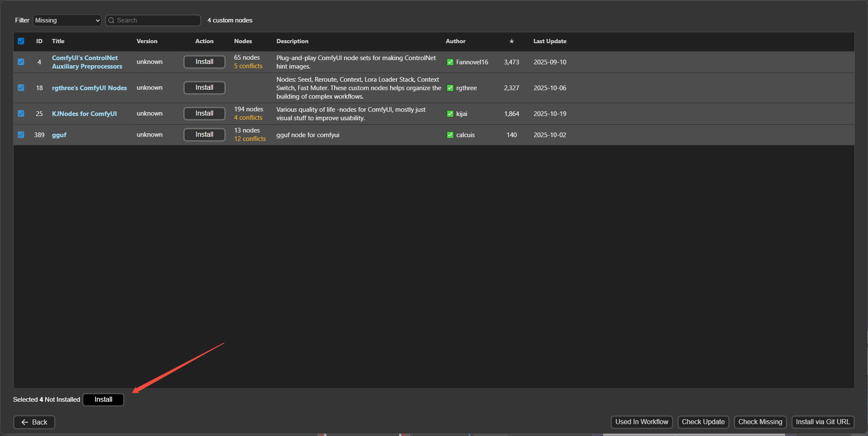
Task: Open the Missing filter dropdown
Action: click(67, 20)
